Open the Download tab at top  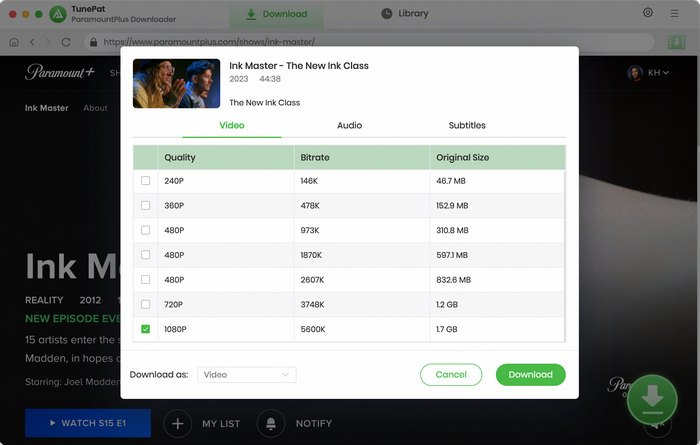[x=277, y=14]
